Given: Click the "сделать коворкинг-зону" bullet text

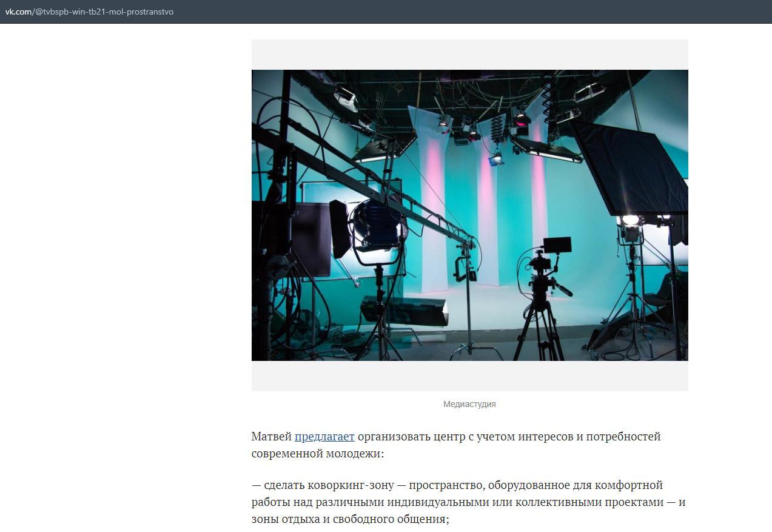Looking at the screenshot, I should (468, 502).
